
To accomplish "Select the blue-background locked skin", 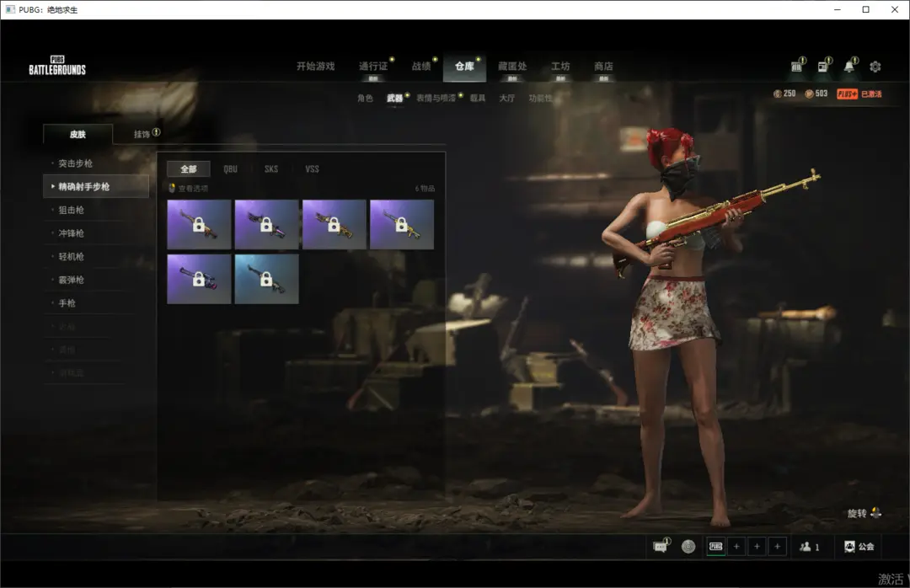I will (x=266, y=279).
